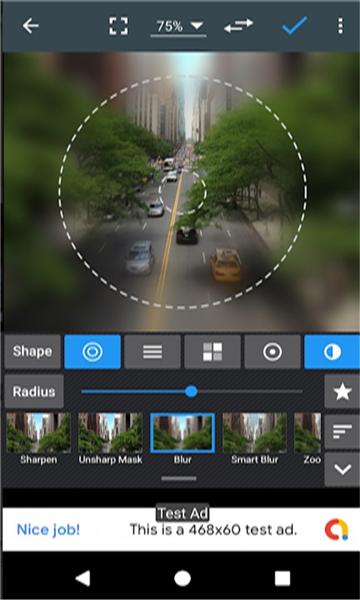Open the 75% zoom dropdown
Image resolution: width=360 pixels, height=600 pixels.
[x=179, y=27]
